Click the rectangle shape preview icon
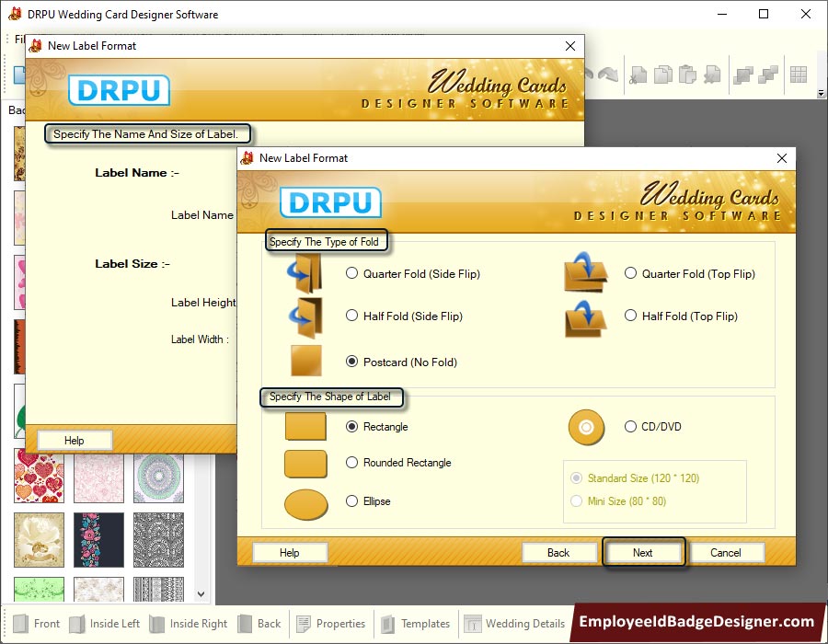828x644 pixels. [305, 427]
